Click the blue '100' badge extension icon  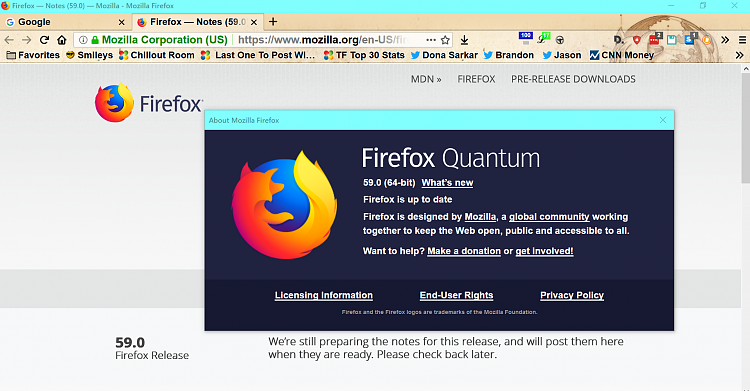[x=525, y=38]
